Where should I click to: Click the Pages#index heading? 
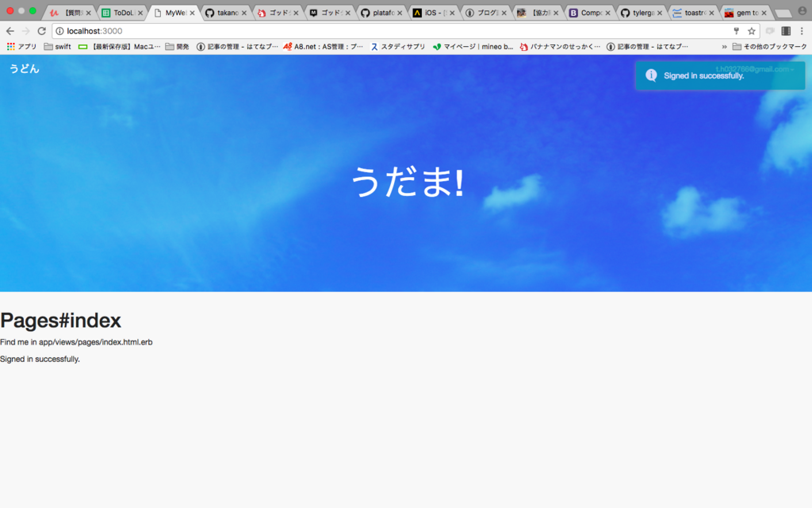[60, 321]
